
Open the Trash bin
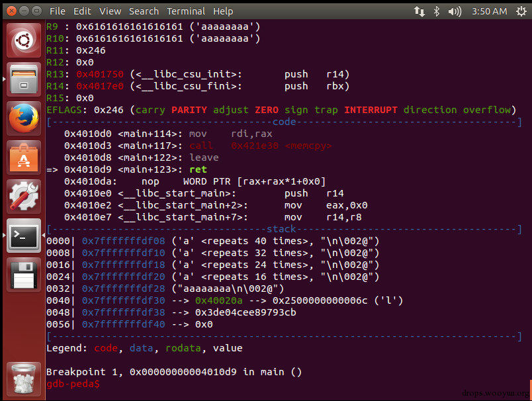(x=24, y=379)
